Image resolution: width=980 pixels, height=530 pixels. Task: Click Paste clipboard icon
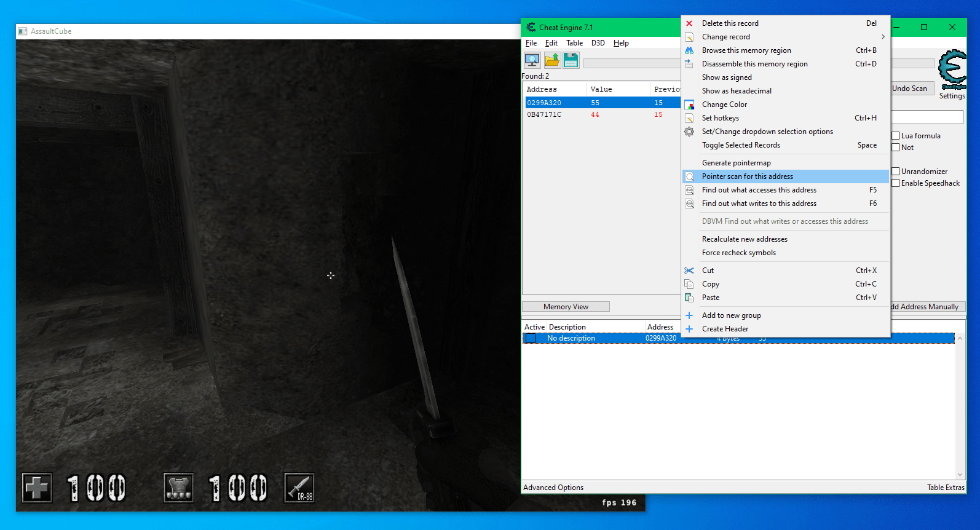689,298
